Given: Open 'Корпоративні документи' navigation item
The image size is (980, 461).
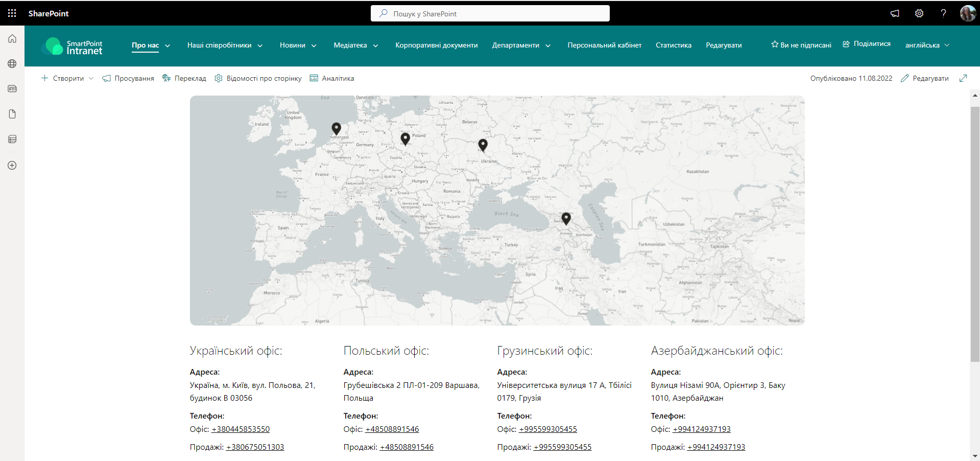Looking at the screenshot, I should 436,45.
